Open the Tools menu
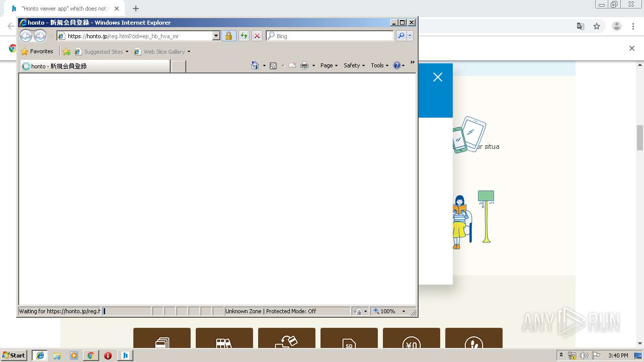Screen dimensions: 644x362 (x=380, y=65)
